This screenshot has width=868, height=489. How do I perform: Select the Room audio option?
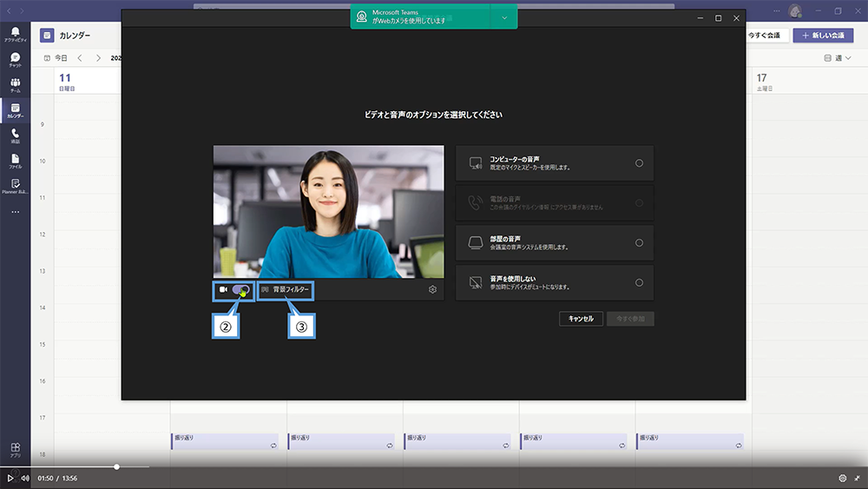pos(554,243)
